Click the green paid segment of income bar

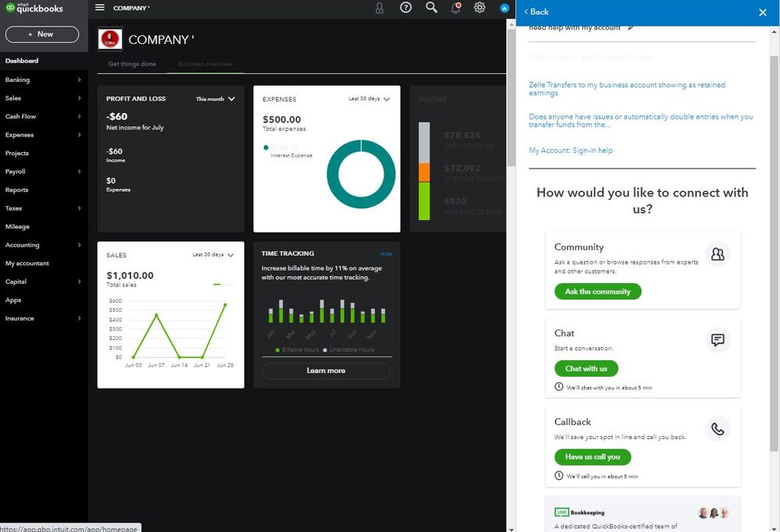pos(424,201)
